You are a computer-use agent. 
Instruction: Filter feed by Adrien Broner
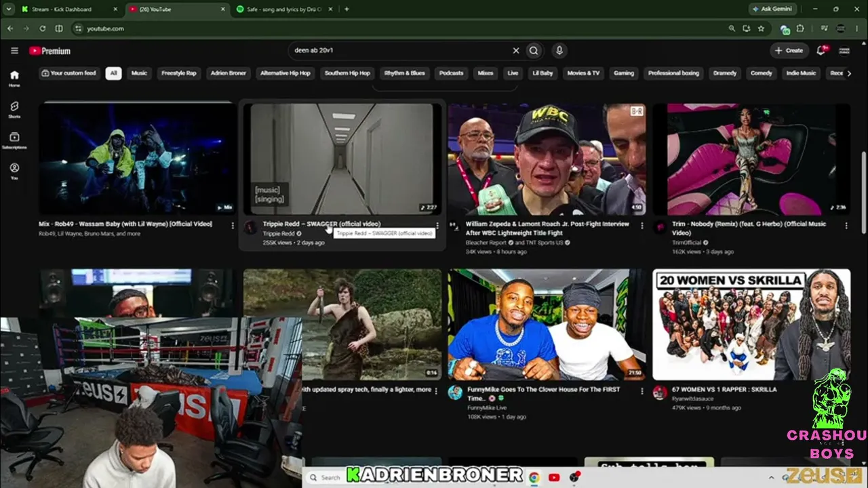(229, 73)
